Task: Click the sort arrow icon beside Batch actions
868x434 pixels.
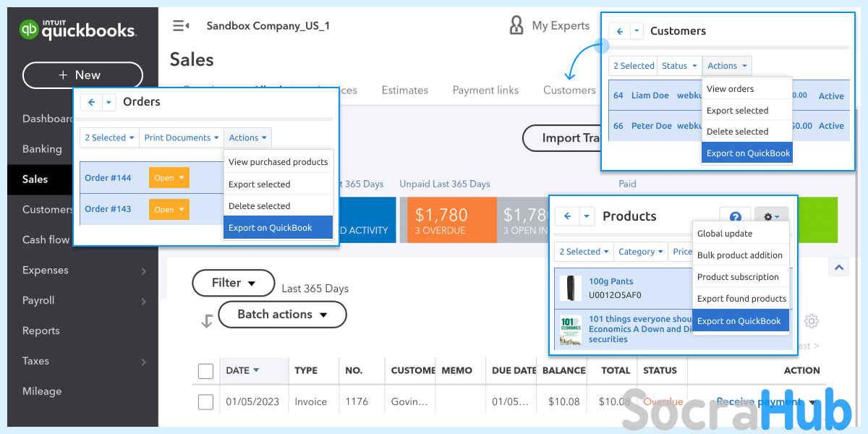Action: tap(206, 320)
